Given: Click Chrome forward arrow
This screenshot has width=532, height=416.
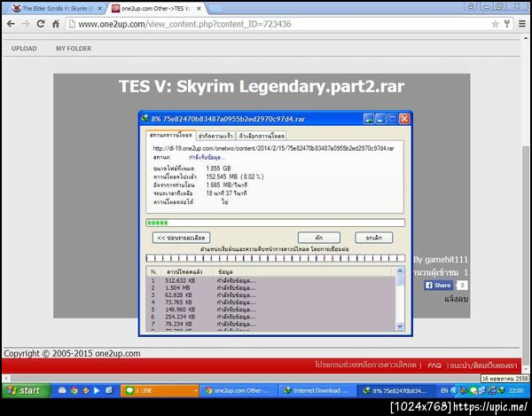Looking at the screenshot, I should (x=26, y=24).
